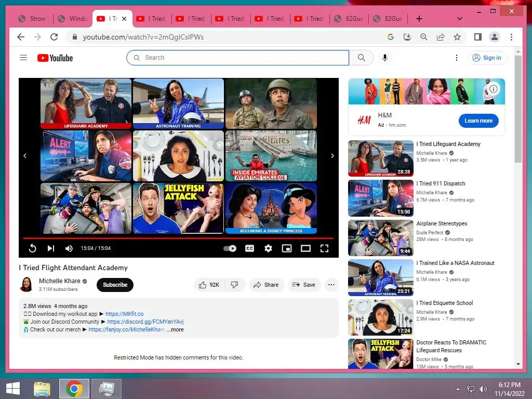Close the active YouTube tab
532x399 pixels.
click(x=124, y=19)
